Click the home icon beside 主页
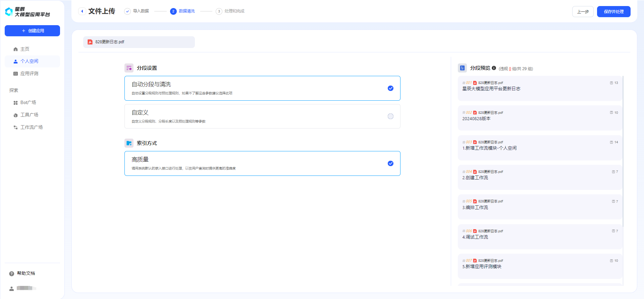Viewport: 644px width, 299px height. 15,49
